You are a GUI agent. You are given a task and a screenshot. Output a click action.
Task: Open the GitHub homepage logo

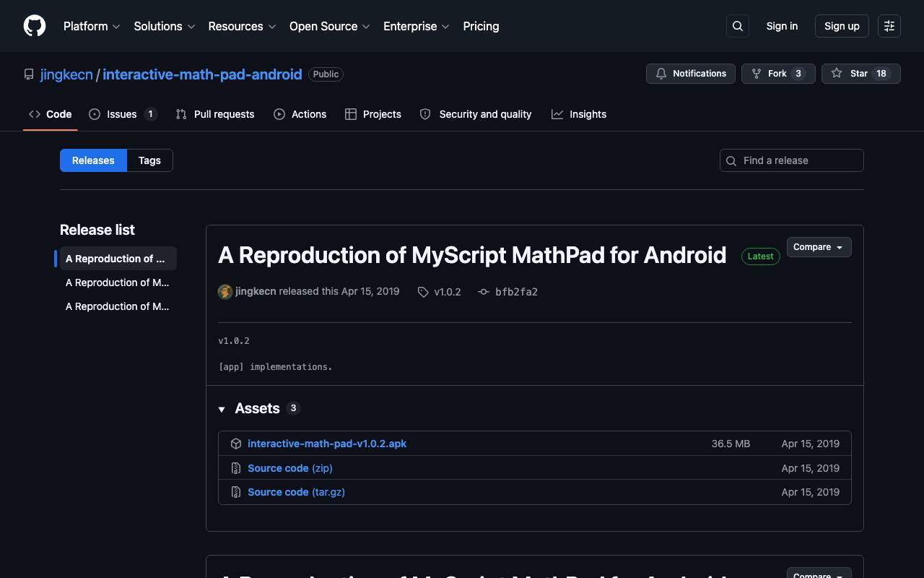tap(35, 26)
